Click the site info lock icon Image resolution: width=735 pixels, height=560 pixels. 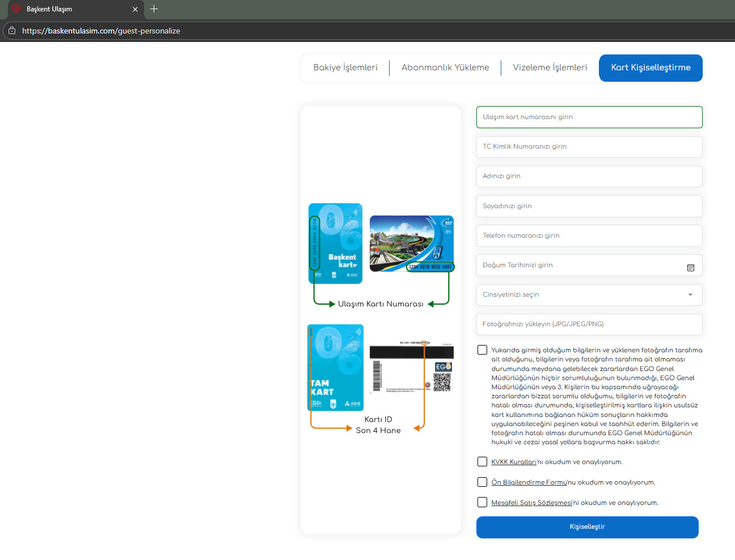12,31
